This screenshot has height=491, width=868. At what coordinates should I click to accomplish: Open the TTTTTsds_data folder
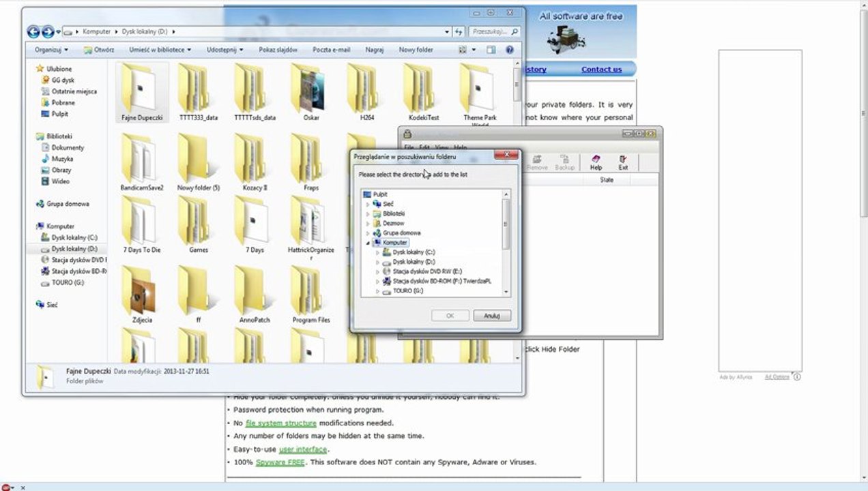tap(255, 93)
